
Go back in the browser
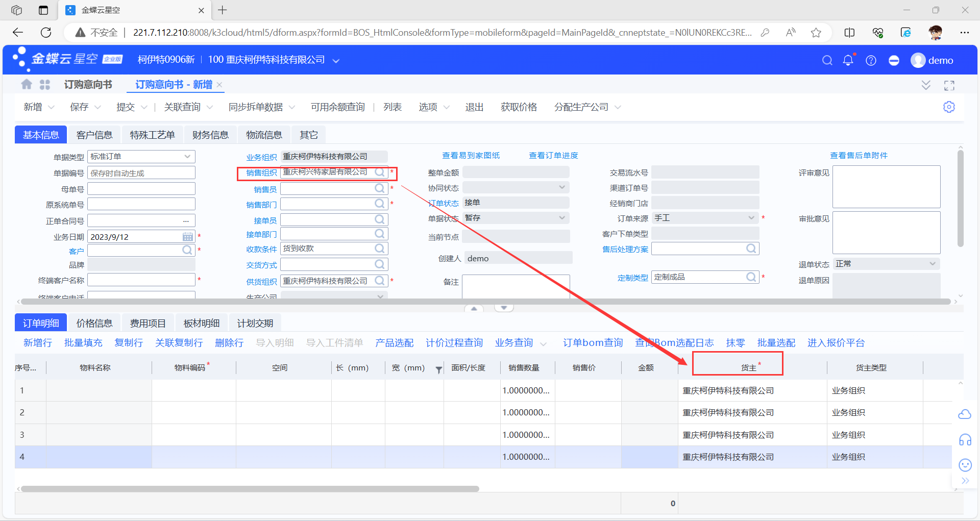(x=18, y=33)
